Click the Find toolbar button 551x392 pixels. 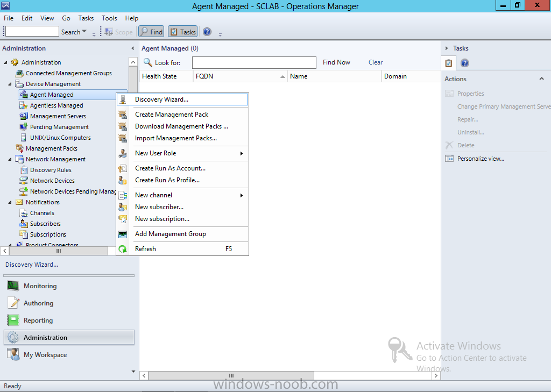pyautogui.click(x=151, y=32)
